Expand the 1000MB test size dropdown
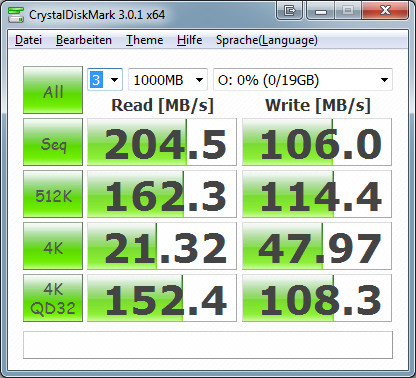 point(168,80)
